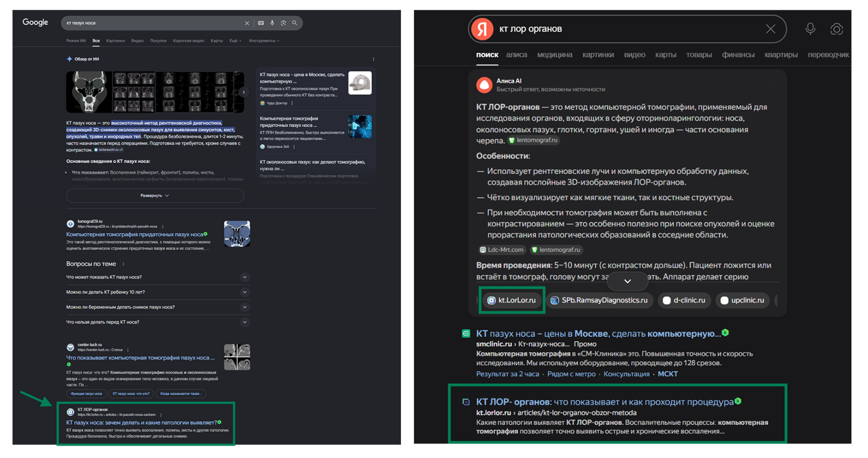Viewport: 868px width, 458px height.
Task: Open the Yandex 'картинки' tab
Action: (598, 55)
